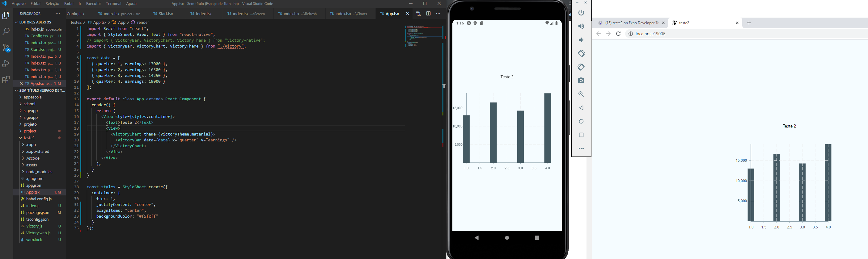Collapse the Editores Abertos section

pyautogui.click(x=40, y=22)
